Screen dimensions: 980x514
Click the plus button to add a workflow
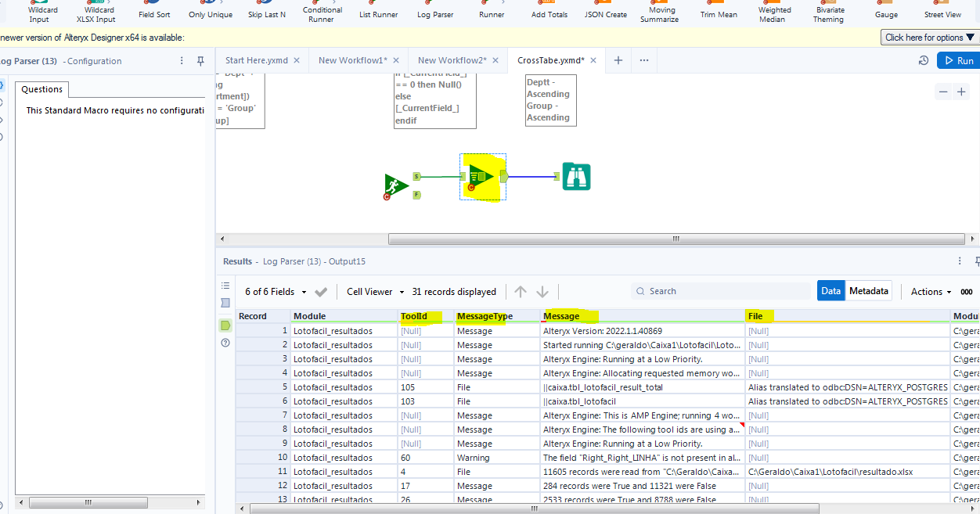pyautogui.click(x=618, y=59)
